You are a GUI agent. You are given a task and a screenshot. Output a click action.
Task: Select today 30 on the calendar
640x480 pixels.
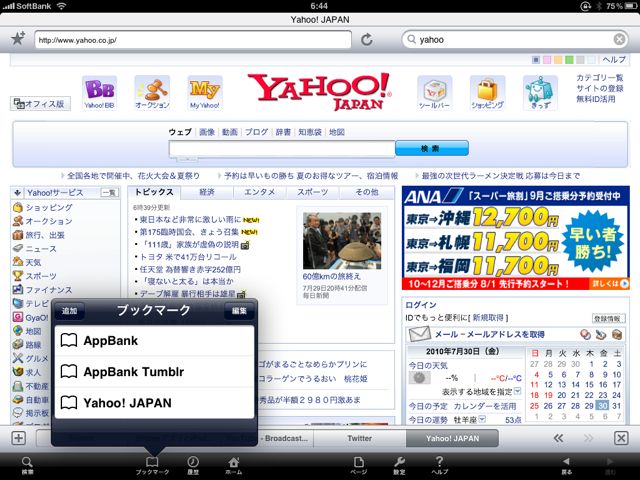click(602, 406)
